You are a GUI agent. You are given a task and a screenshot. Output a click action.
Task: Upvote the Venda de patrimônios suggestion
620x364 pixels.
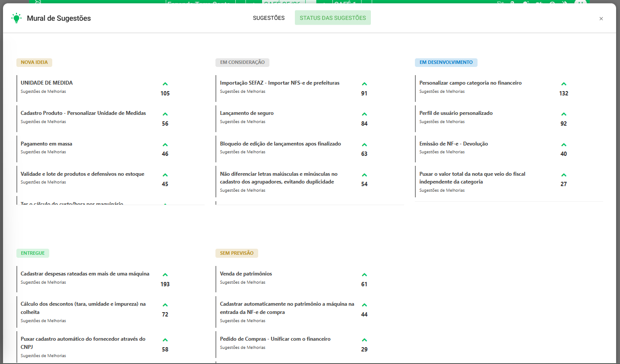(x=364, y=275)
